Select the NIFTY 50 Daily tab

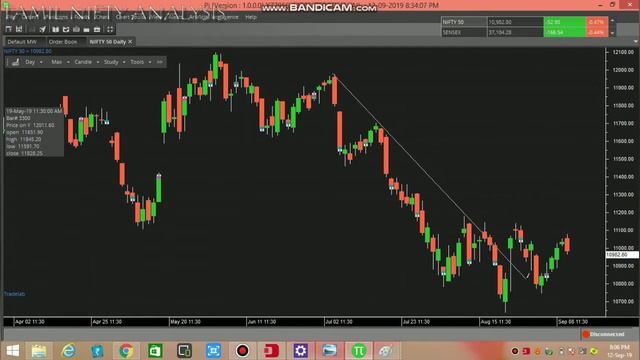pos(107,42)
